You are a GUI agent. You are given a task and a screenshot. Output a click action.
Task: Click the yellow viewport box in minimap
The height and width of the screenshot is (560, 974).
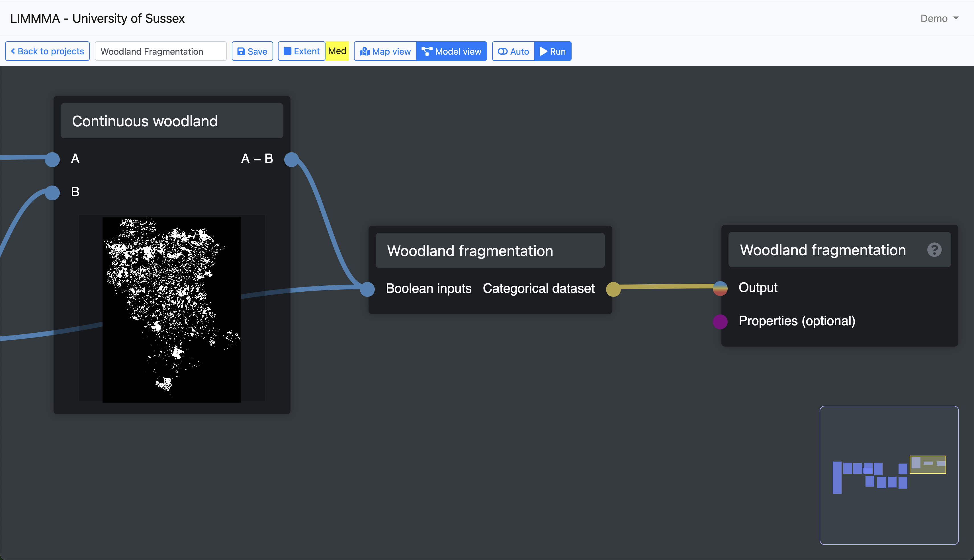pos(927,464)
